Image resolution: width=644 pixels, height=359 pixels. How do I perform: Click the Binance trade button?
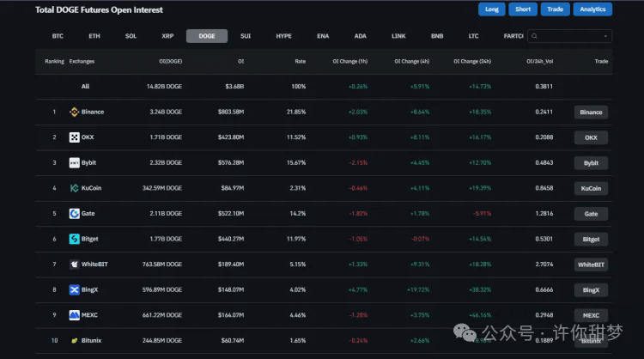point(591,113)
